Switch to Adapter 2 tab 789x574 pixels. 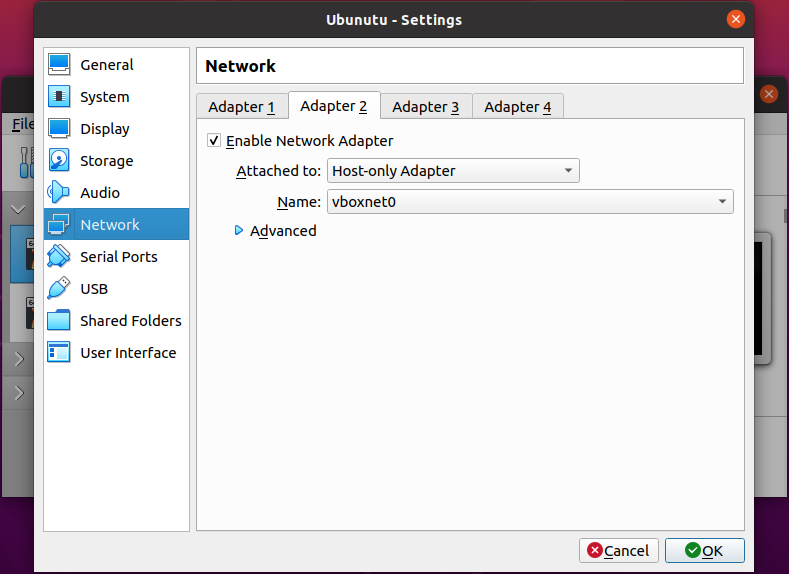(334, 106)
